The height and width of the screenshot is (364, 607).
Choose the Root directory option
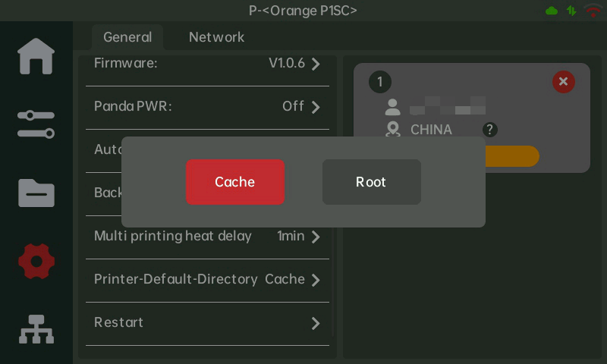coord(371,182)
